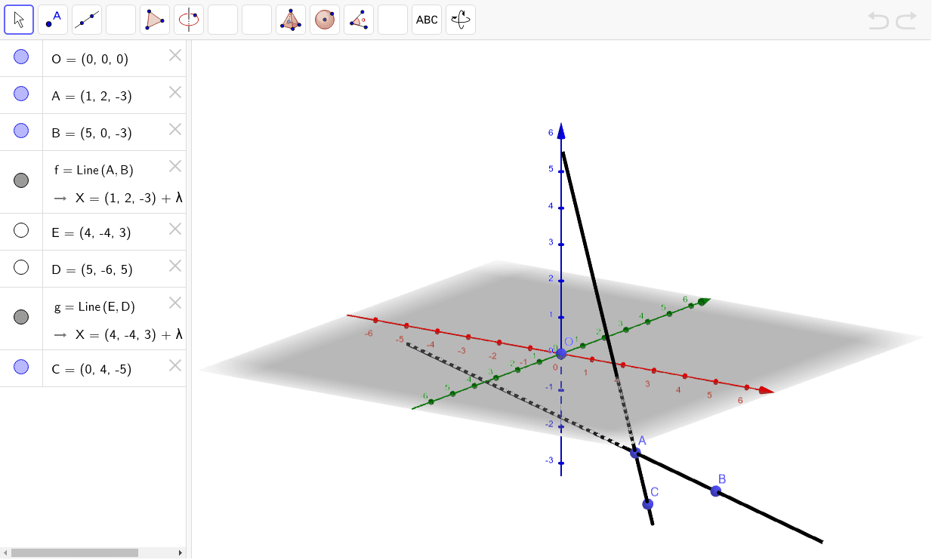Screen dimensions: 932x560
Task: Select the Pyramid tool
Action: [291, 20]
